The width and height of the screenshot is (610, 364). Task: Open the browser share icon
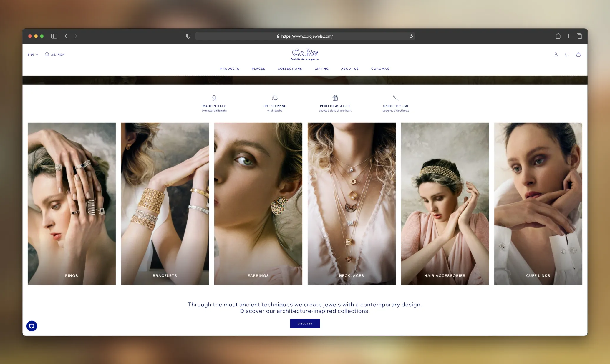[x=558, y=36]
